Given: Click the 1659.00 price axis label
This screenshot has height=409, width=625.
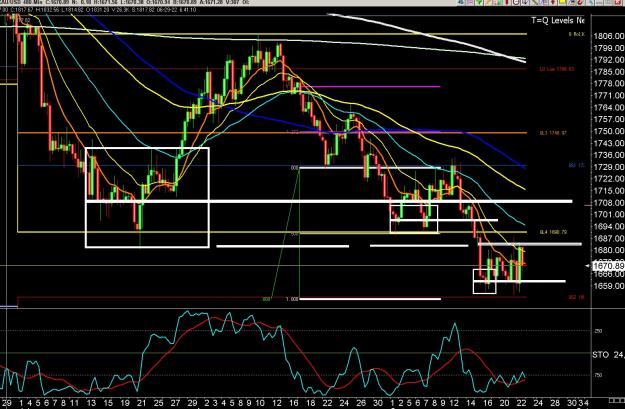Looking at the screenshot, I should (x=609, y=286).
